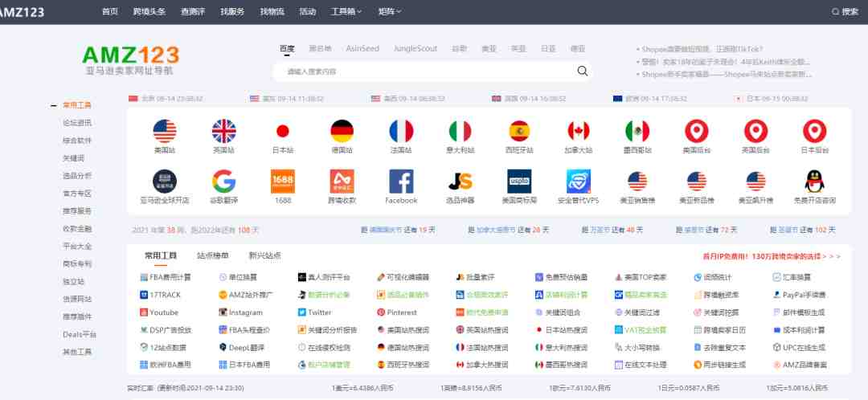Open 找服务 in the top navigation bar
Image resolution: width=868 pixels, height=400 pixels.
tap(232, 11)
